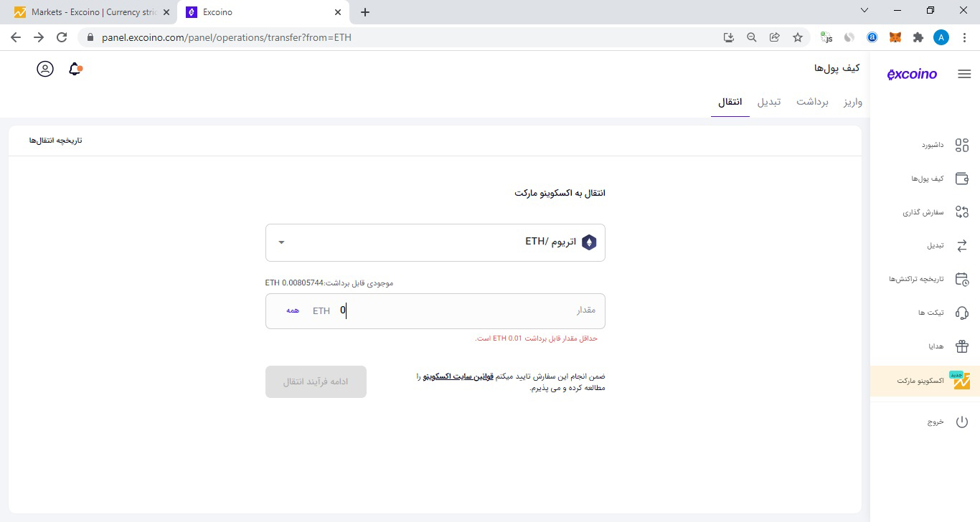Switch to Markets - Excoino browser tab

tap(91, 12)
